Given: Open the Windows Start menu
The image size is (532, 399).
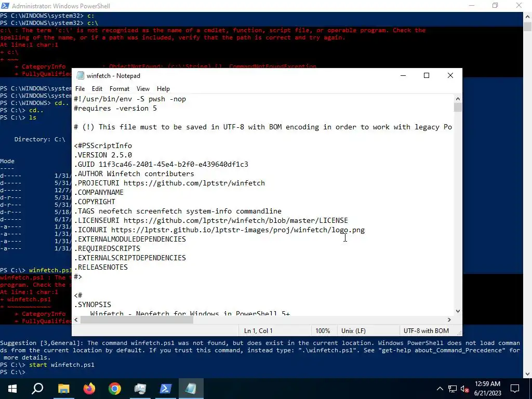Looking at the screenshot, I should tap(12, 389).
